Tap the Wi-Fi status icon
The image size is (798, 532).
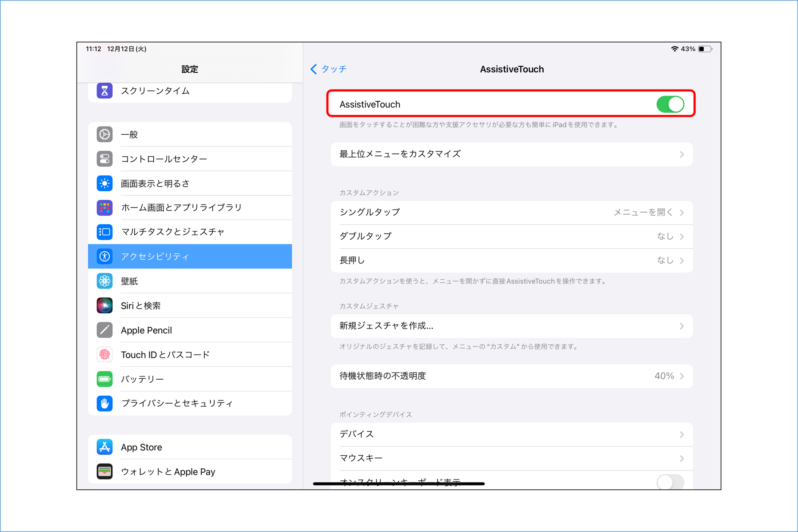(674, 49)
